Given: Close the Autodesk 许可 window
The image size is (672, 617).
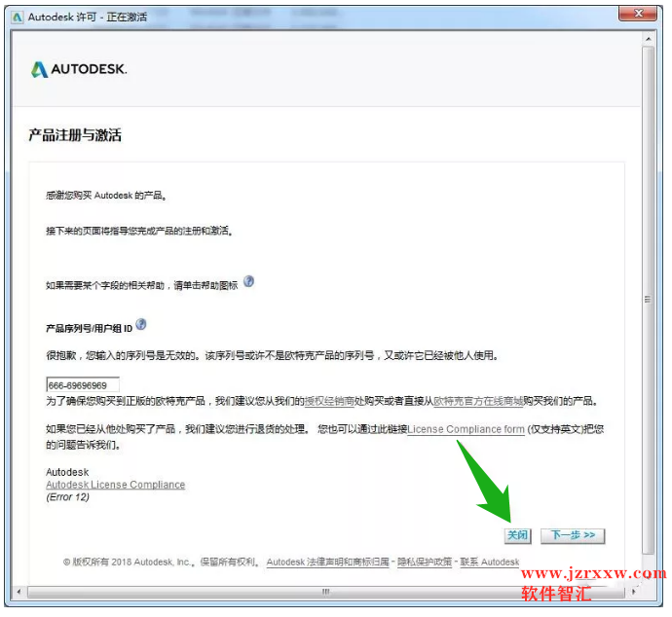Looking at the screenshot, I should point(638,14).
